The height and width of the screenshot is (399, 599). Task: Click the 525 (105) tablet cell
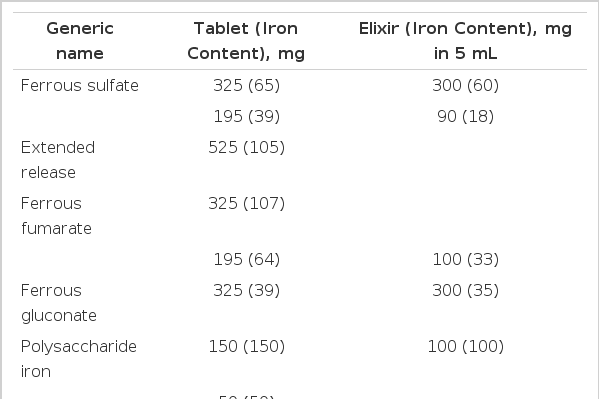[x=246, y=147]
